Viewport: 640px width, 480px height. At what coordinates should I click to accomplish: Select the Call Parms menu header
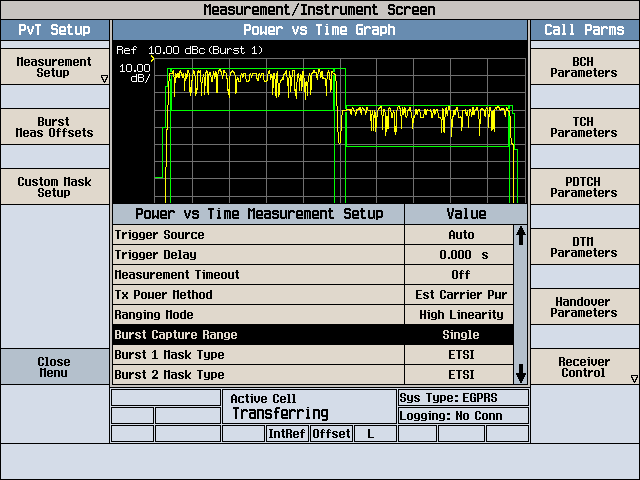pos(584,30)
